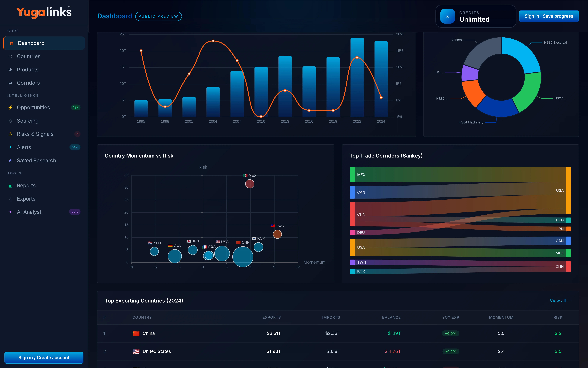
Task: Click Sign in · Save progress button
Action: click(549, 16)
